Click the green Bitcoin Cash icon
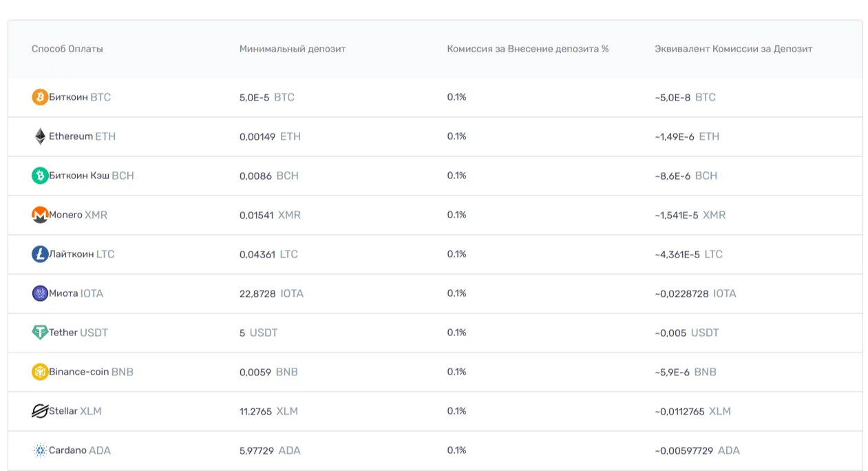This screenshot has height=471, width=868. coord(40,176)
